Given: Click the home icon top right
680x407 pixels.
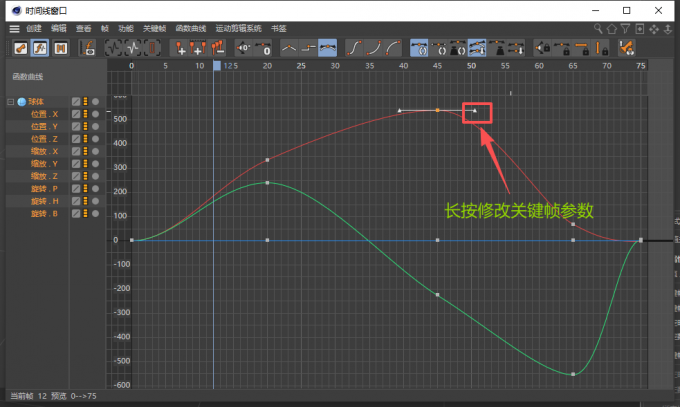Looking at the screenshot, I should point(611,29).
